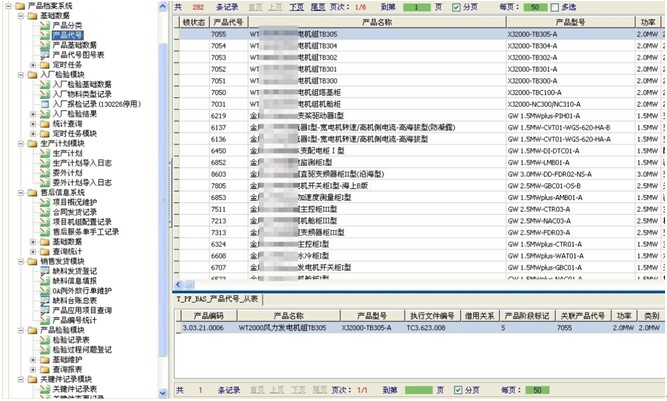Switch to T_PF_BAS_产品代号_从表 tab
The image size is (667, 401).
point(218,298)
